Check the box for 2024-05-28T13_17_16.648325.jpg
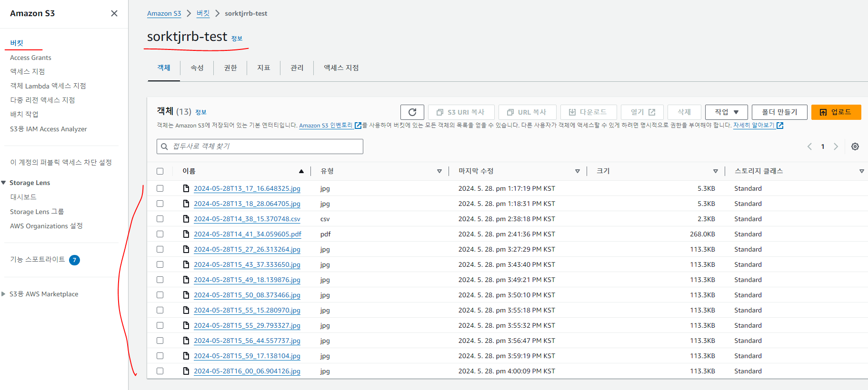 (160, 188)
